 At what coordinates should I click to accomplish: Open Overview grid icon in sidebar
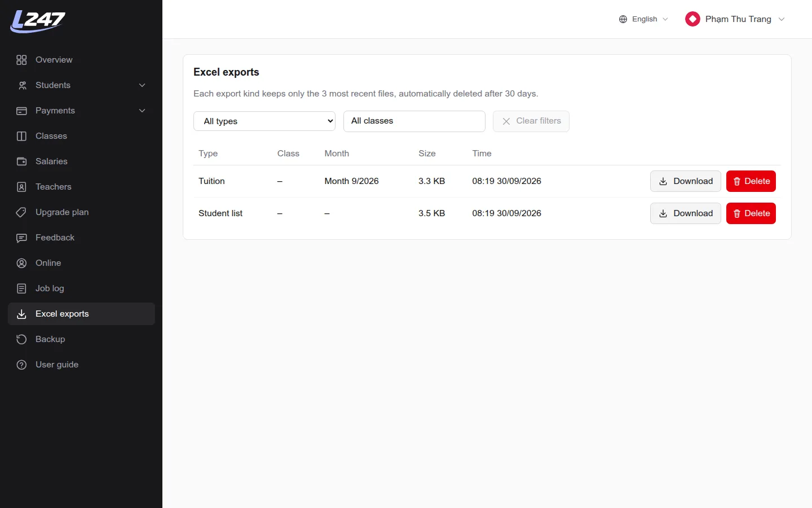(x=21, y=60)
